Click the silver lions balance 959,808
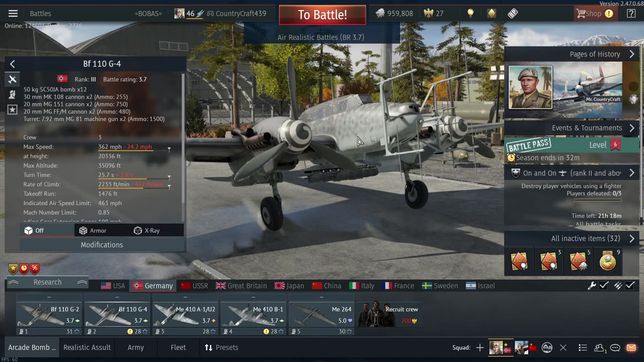Screen dimensions: 644x362 (395, 14)
